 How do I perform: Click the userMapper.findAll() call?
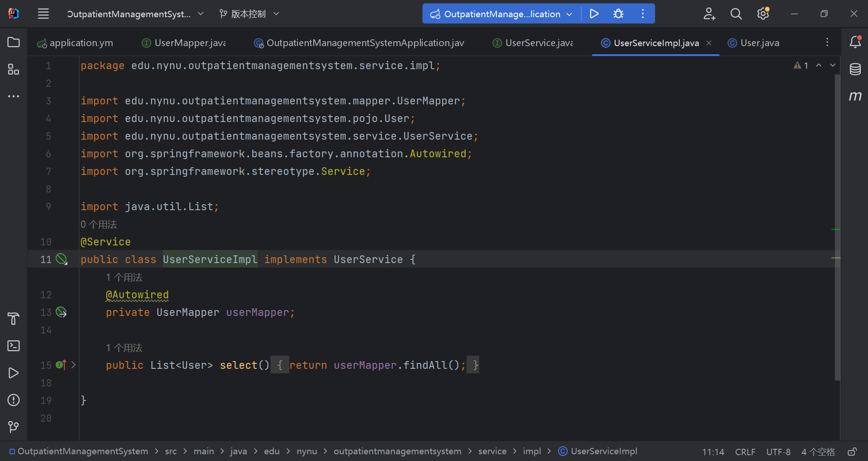(396, 365)
